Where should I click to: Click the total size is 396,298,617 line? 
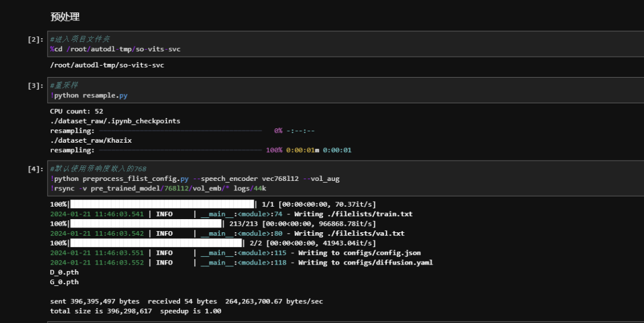tap(135, 311)
